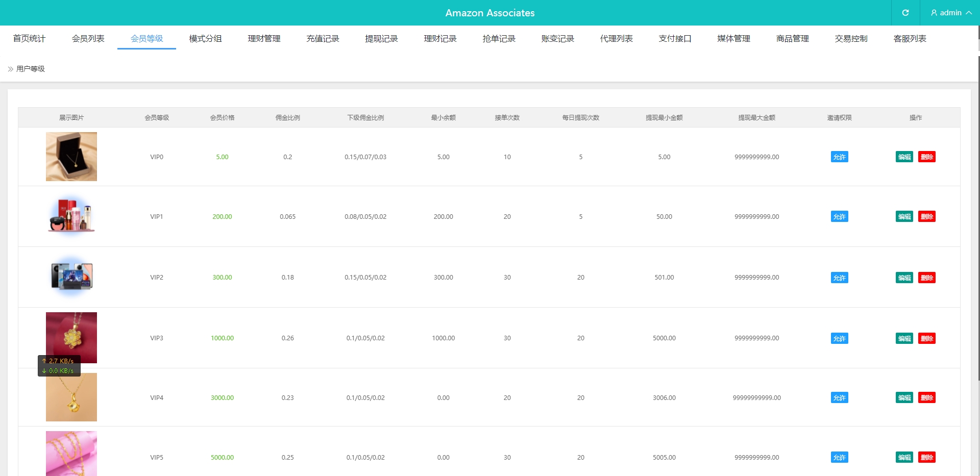
Task: Open the VIP2 electronics thumbnail
Action: click(x=71, y=277)
